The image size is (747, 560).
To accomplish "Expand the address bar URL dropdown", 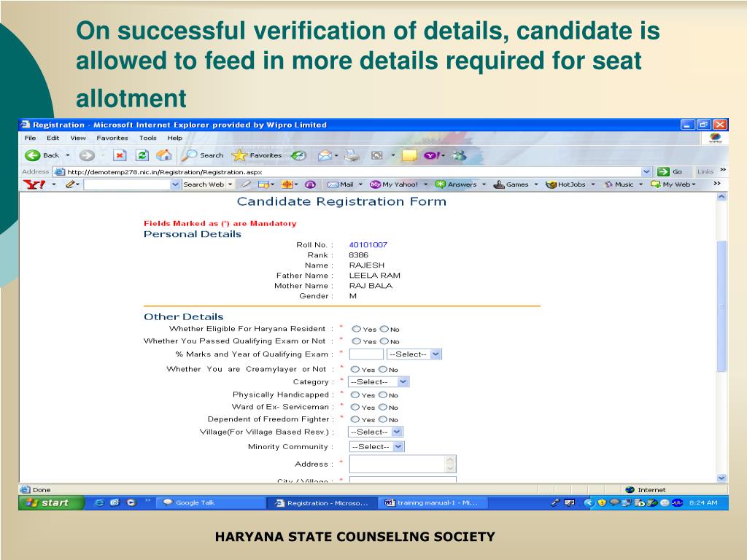I will point(646,172).
